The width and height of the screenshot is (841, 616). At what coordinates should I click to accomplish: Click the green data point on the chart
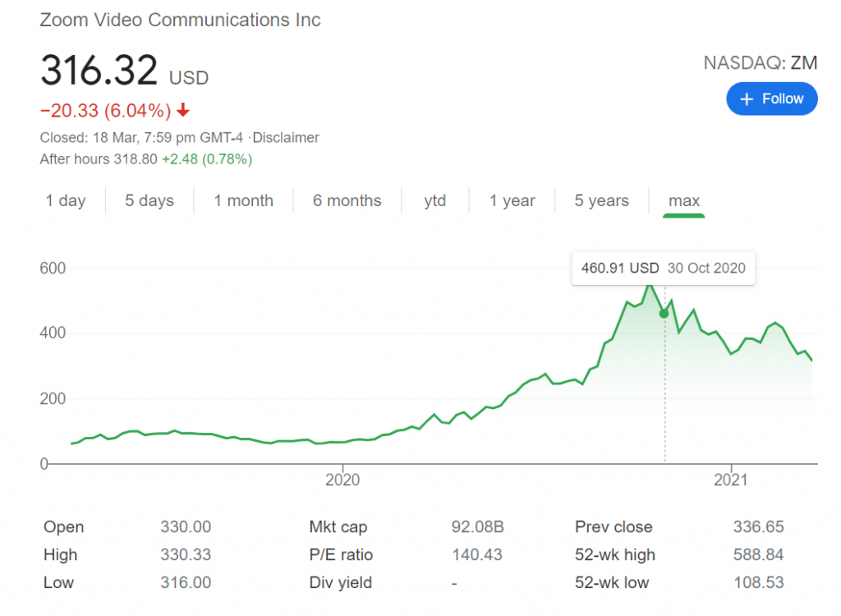[664, 314]
